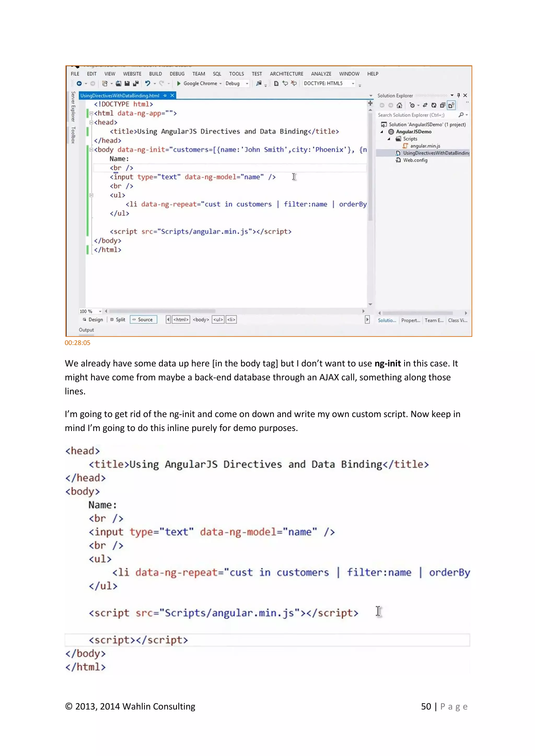Image resolution: width=535 pixels, height=756 pixels.
Task: Click the Refresh icon in Solution Explorer
Action: [x=434, y=105]
